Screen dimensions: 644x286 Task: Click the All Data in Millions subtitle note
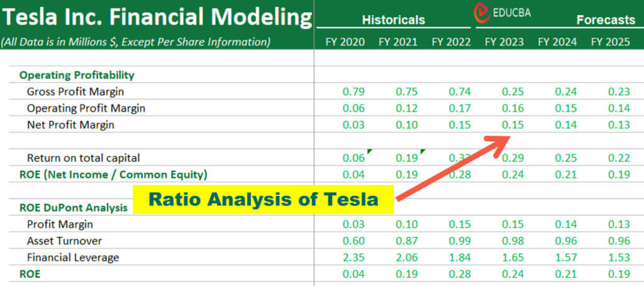pos(135,42)
